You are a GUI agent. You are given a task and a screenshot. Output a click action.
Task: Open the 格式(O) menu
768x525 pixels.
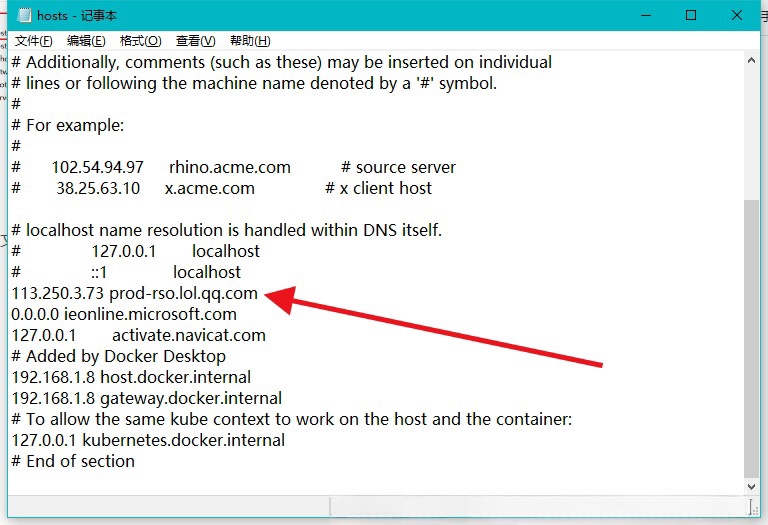pos(140,41)
